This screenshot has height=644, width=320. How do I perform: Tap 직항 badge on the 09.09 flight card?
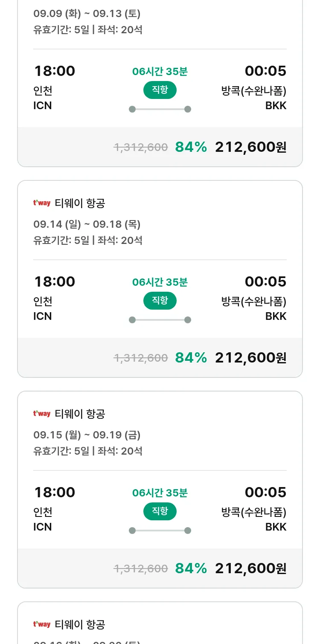click(x=160, y=90)
